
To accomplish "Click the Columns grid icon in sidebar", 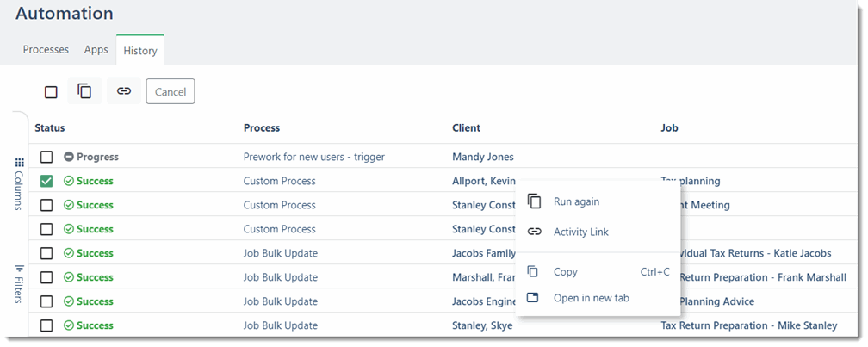I will click(x=20, y=163).
